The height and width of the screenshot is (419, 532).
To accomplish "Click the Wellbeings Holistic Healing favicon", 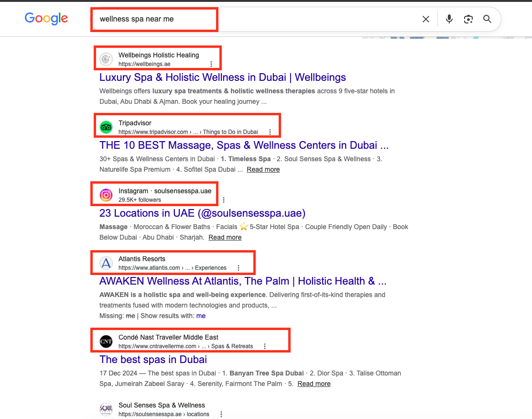I will click(x=106, y=59).
